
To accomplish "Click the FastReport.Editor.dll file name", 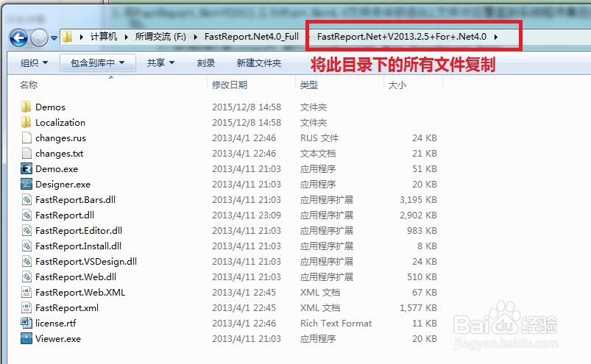I will click(79, 231).
